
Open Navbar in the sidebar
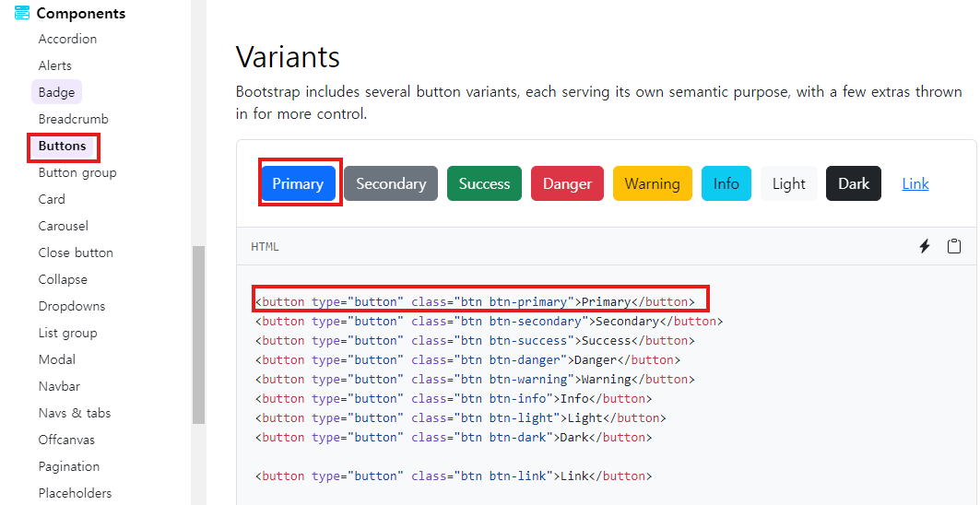59,386
